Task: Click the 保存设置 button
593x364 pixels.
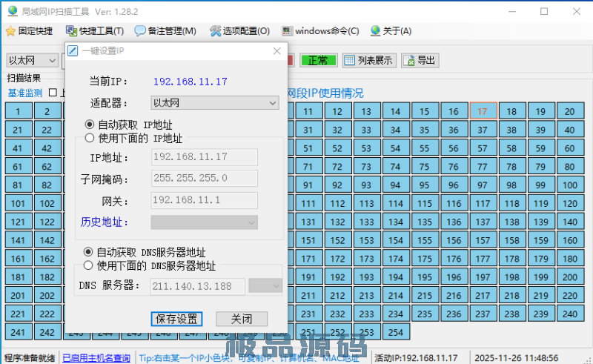Action: pyautogui.click(x=176, y=319)
